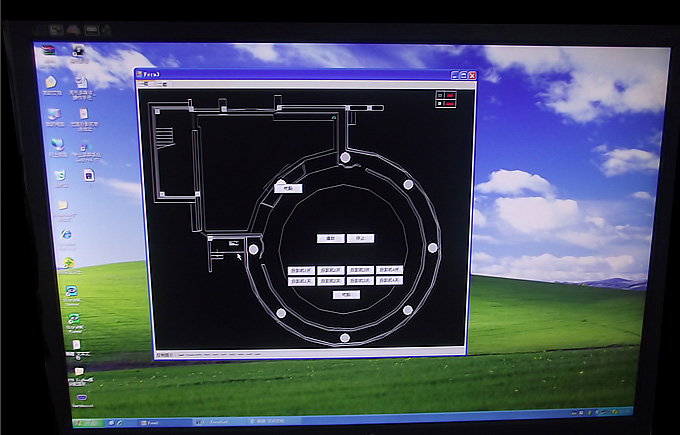Viewport: 680px width, 435px height.
Task: Click the fourth 'open' button in the upper row
Action: 389,270
